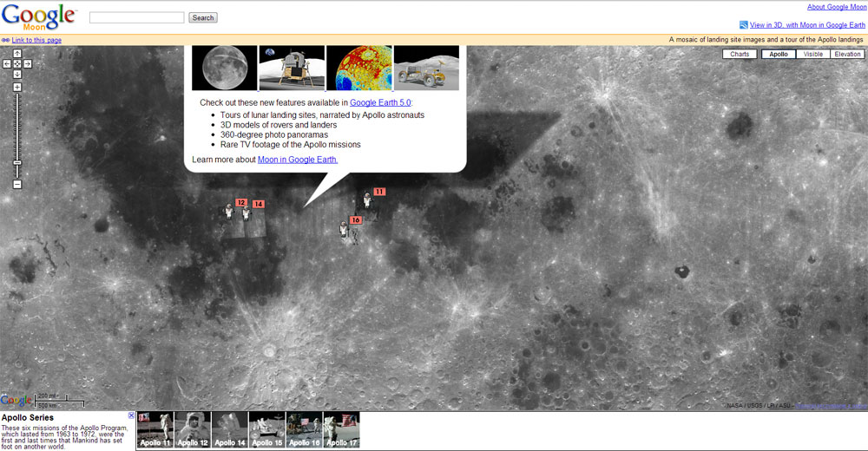This screenshot has width=868, height=451.
Task: Pan the moon map down
Action: click(x=17, y=74)
